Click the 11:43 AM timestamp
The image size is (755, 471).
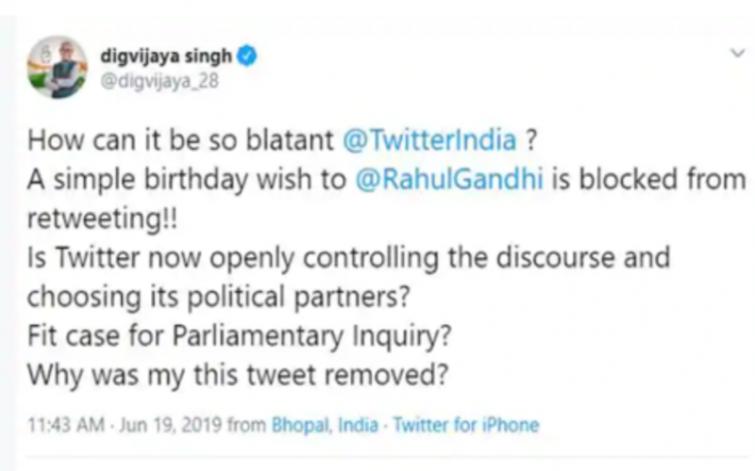pyautogui.click(x=57, y=425)
